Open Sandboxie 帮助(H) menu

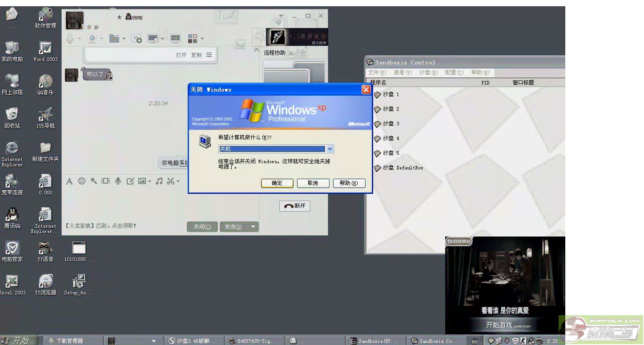point(480,72)
